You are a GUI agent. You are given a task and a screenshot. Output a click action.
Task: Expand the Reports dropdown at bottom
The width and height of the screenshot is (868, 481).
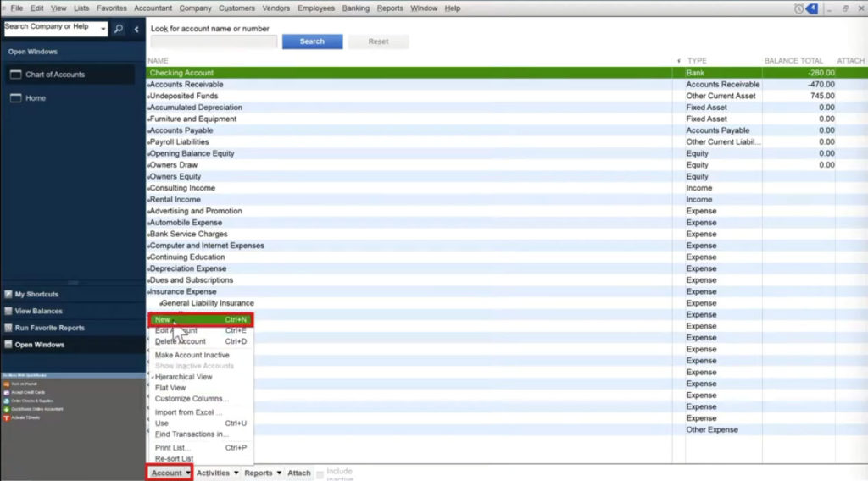(x=263, y=473)
